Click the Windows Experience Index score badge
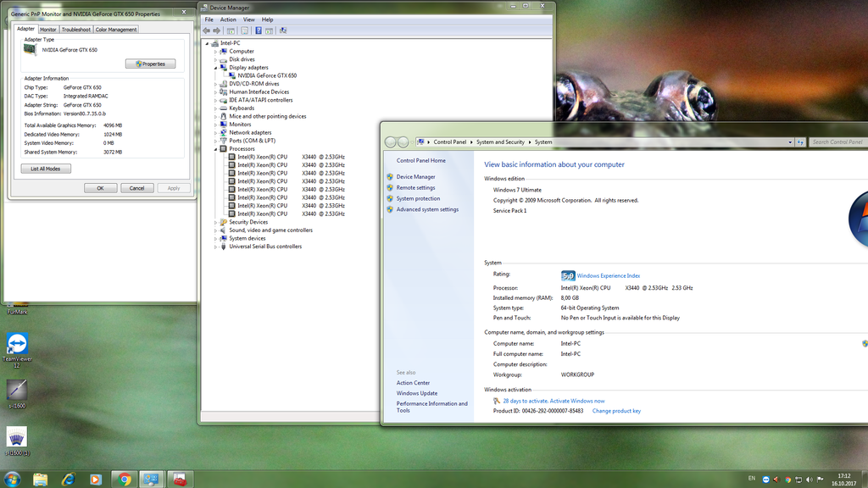The image size is (868, 488). click(567, 275)
